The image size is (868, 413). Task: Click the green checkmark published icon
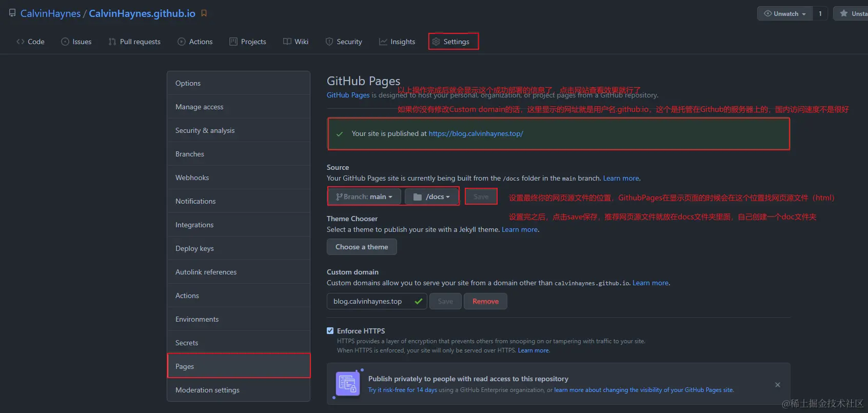(x=340, y=134)
